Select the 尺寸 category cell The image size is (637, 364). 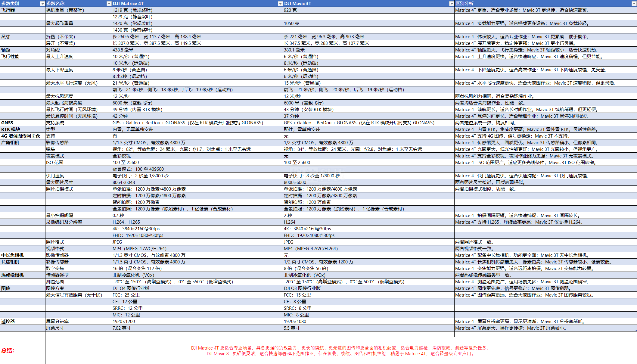23,37
